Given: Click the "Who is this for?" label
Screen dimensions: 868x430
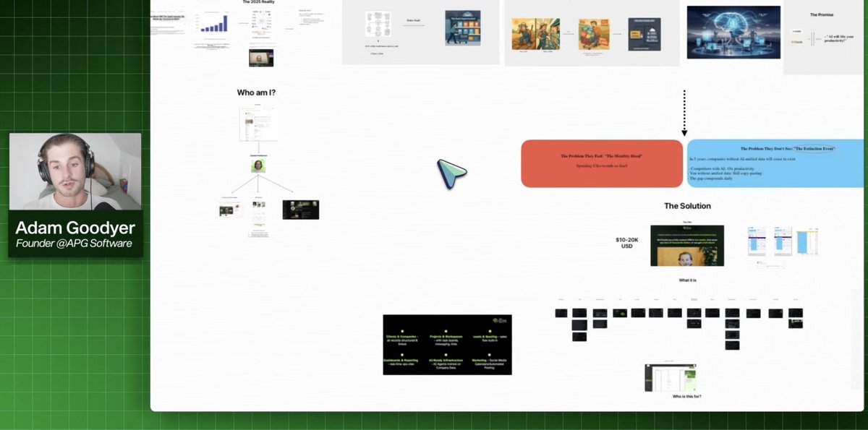Looking at the screenshot, I should 686,397.
